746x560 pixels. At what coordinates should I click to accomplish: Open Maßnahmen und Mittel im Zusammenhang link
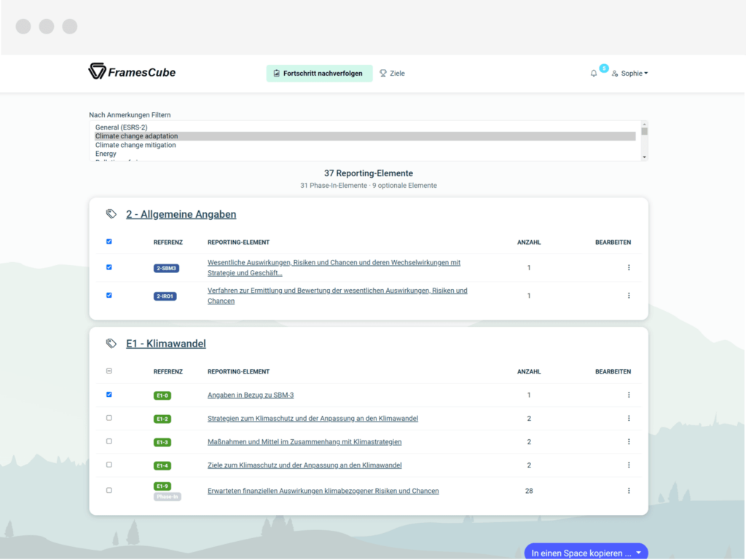305,441
